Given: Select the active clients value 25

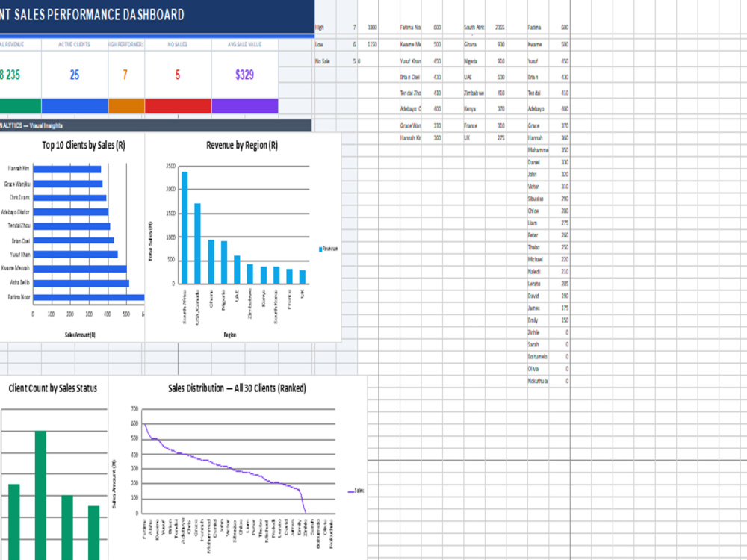Looking at the screenshot, I should click(x=74, y=75).
